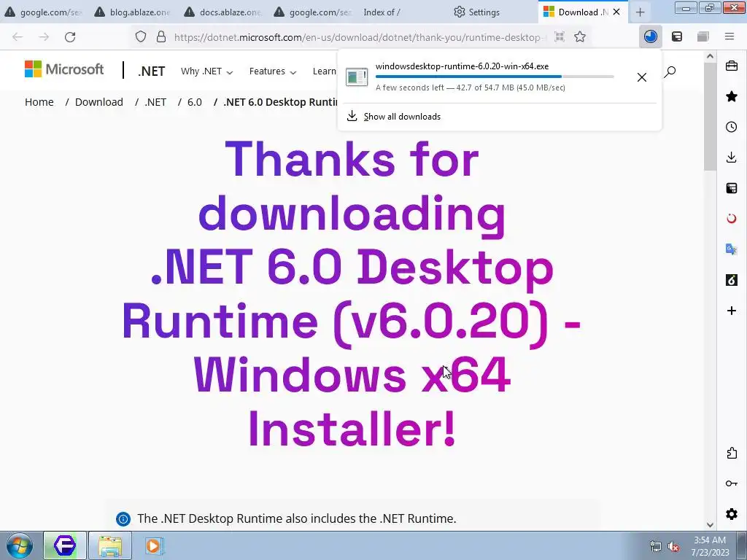Click network status tray icon

pyautogui.click(x=656, y=547)
